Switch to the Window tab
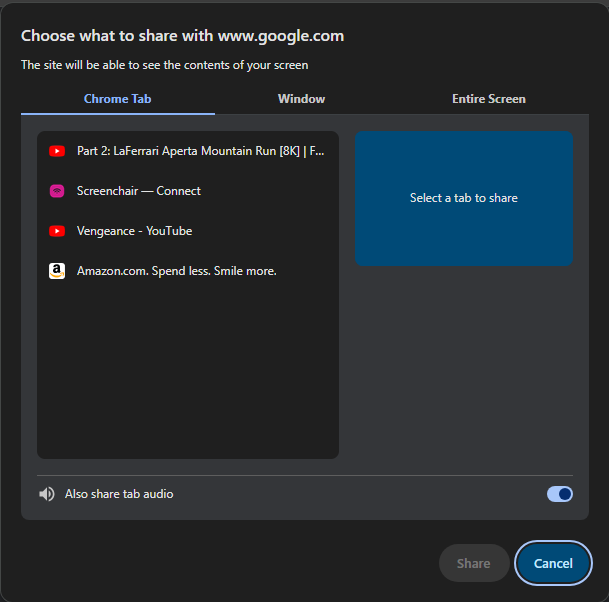Viewport: 609px width, 602px height. point(301,99)
